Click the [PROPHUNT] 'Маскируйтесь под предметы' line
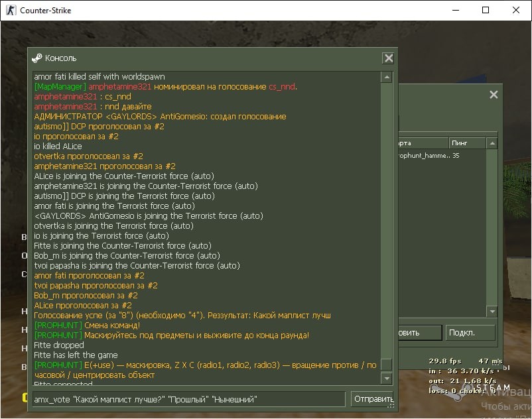The height and width of the screenshot is (419, 532). click(172, 335)
